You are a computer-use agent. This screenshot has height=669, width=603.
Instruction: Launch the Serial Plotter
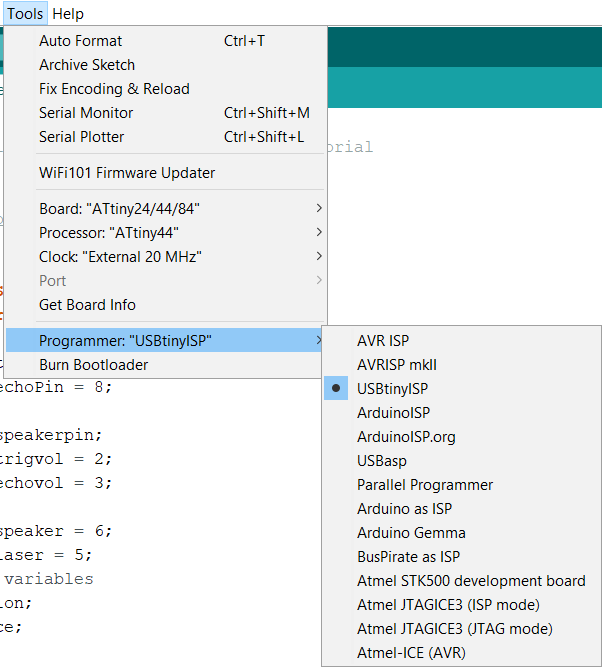82,137
